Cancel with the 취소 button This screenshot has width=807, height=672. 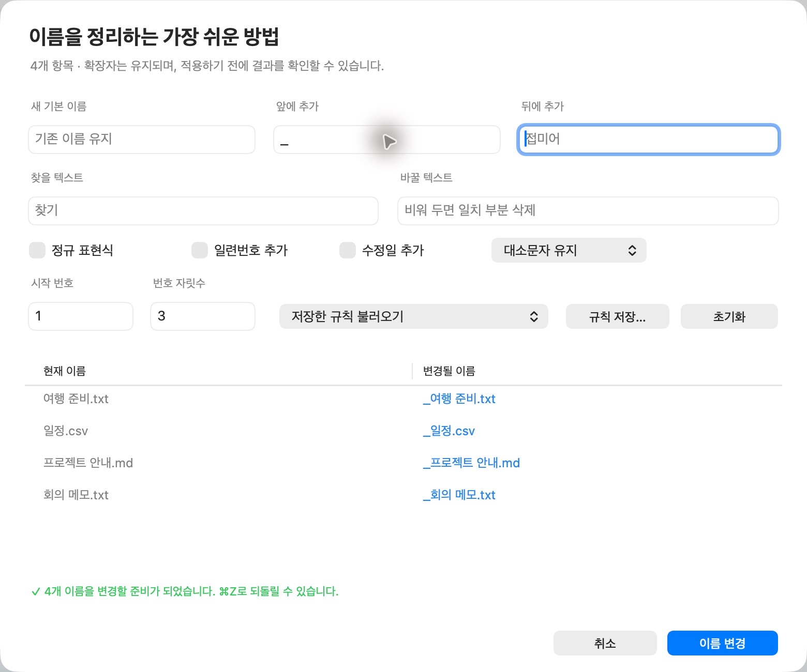pos(605,643)
